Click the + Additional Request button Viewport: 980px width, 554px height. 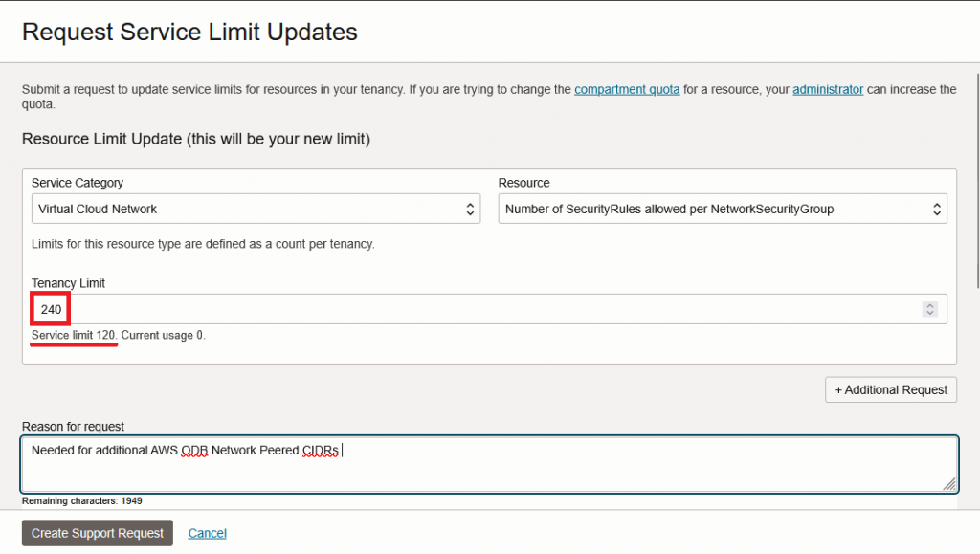click(891, 389)
